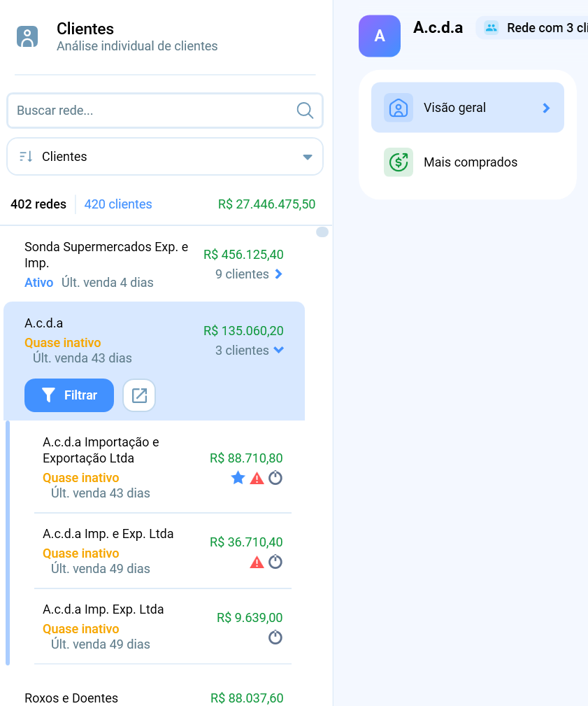Click red warning icon on A.c.d.a Imp. e Exp. Ltda
The image size is (588, 706).
point(257,562)
